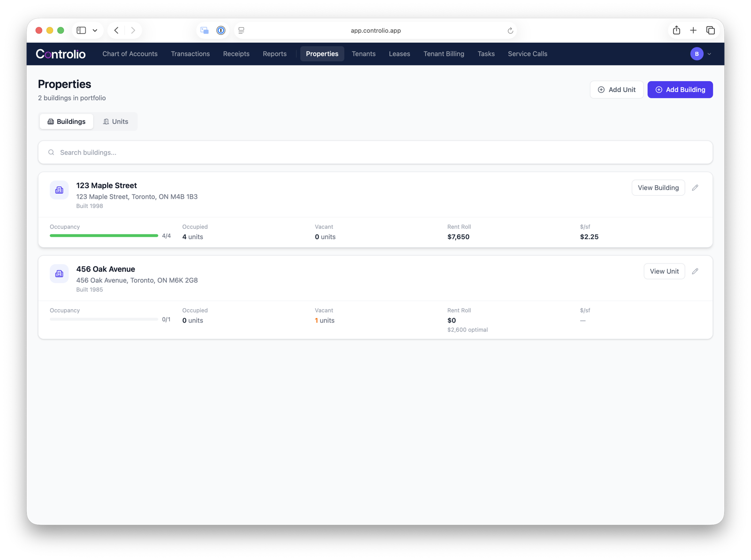Viewport: 751px width, 560px height.
Task: Click the app.controlio.app address bar
Action: 375,30
